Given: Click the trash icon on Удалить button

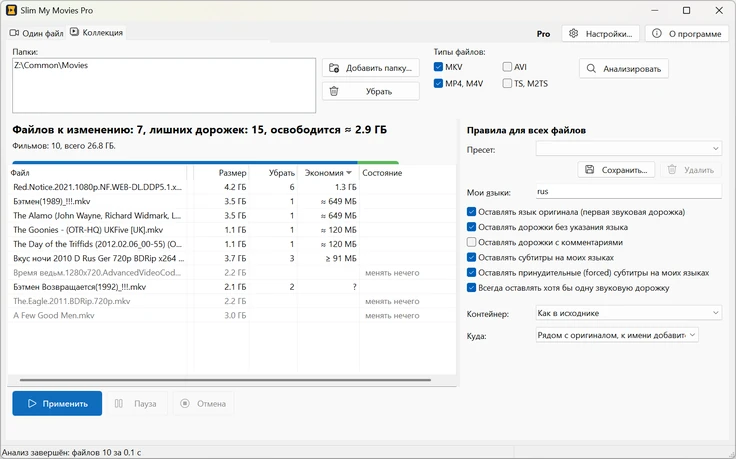Looking at the screenshot, I should click(x=672, y=169).
